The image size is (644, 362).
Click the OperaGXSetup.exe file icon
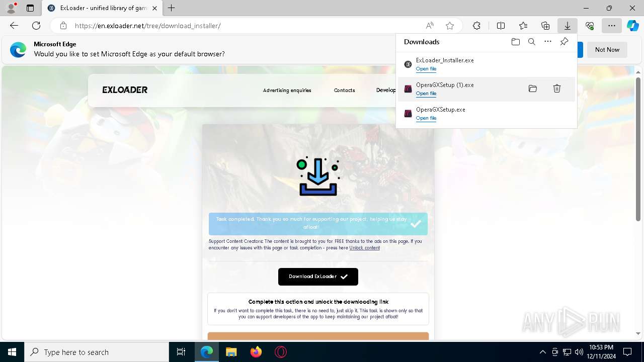pos(408,114)
